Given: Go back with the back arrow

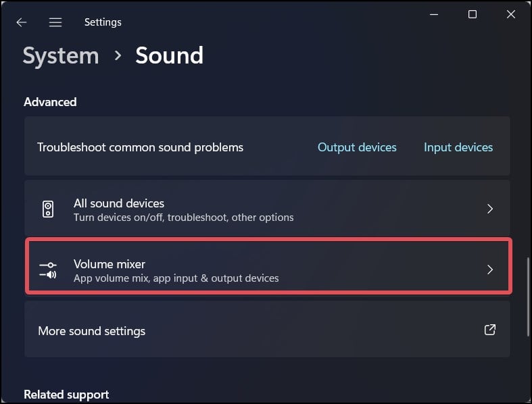Looking at the screenshot, I should click(x=22, y=22).
